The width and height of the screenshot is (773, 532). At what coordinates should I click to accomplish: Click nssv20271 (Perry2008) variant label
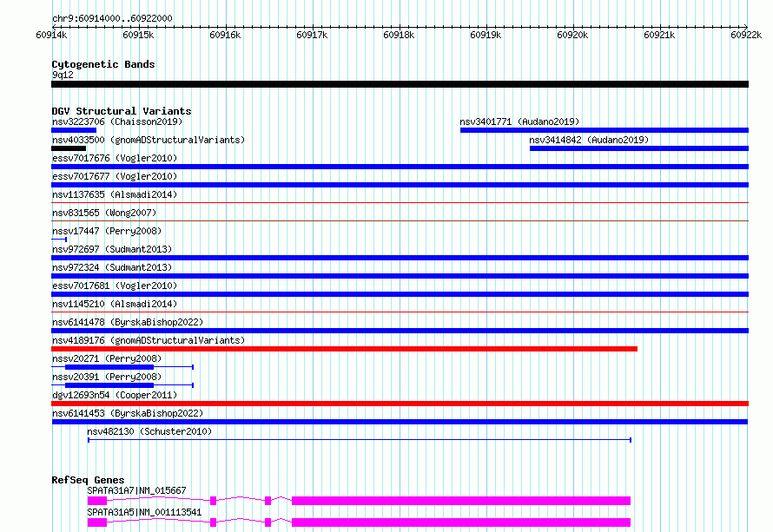107,358
